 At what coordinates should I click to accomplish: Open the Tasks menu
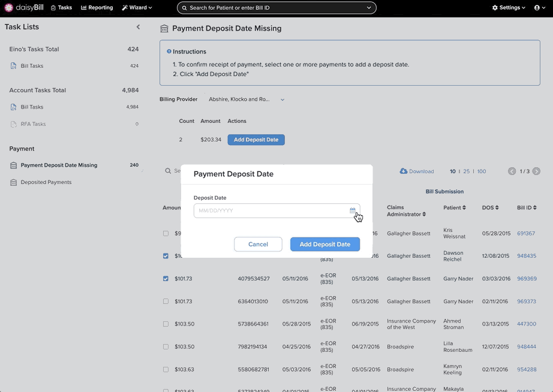point(61,8)
